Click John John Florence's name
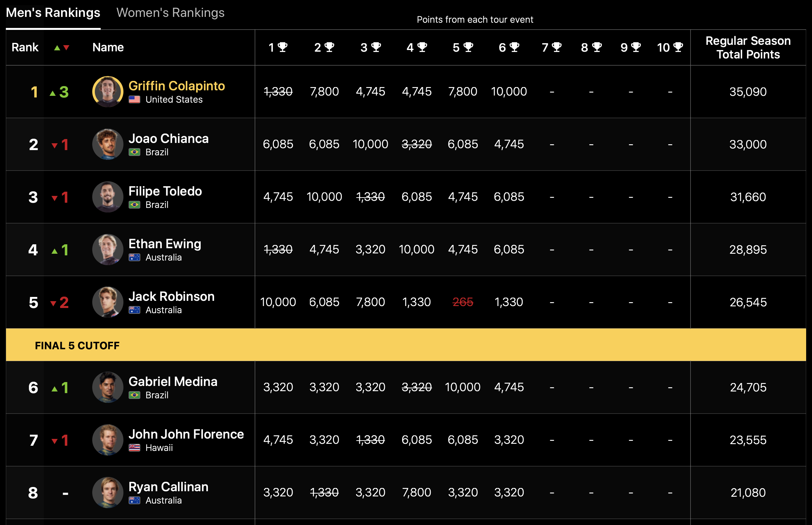This screenshot has width=812, height=525. [x=186, y=434]
